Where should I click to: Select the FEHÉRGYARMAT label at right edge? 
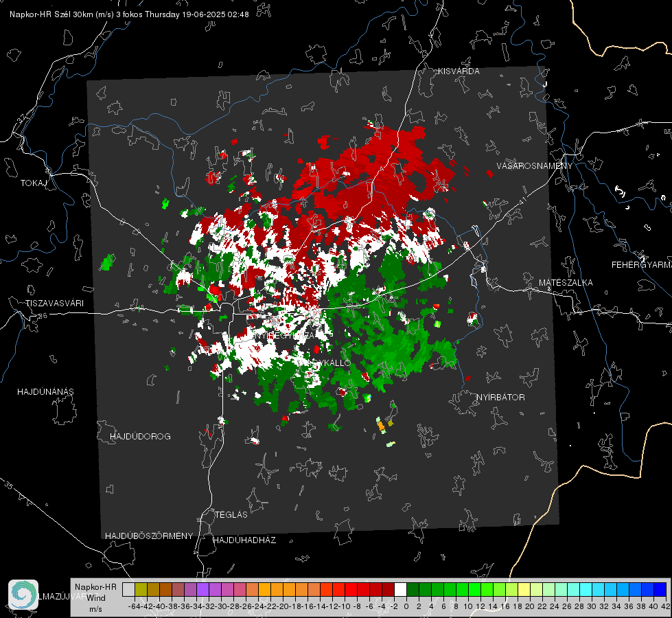(641, 265)
